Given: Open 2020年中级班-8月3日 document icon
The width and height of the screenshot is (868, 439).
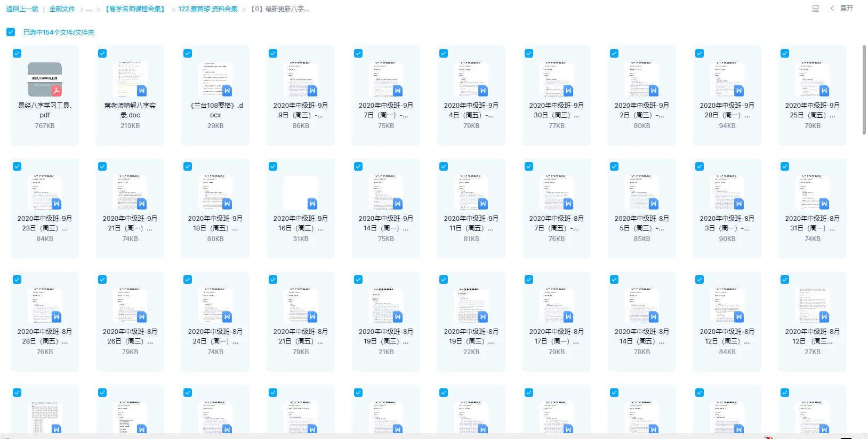Looking at the screenshot, I should tap(727, 193).
